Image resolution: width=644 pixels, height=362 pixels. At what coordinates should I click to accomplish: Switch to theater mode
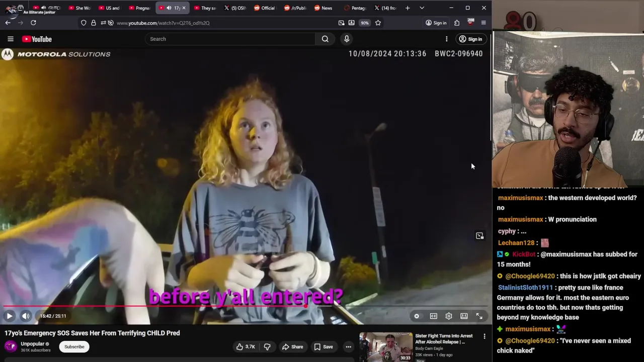point(464,316)
